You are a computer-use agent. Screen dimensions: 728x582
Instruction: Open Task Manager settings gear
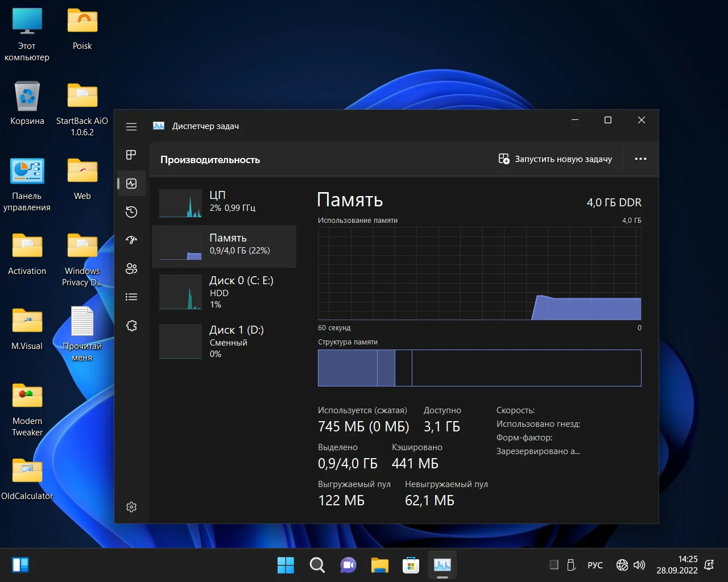(131, 507)
